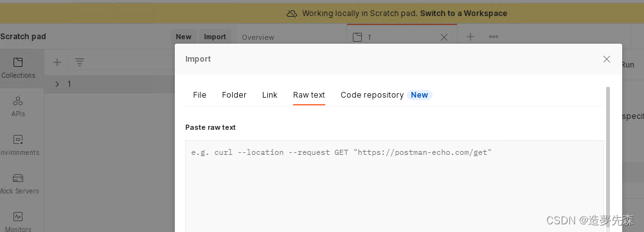
Task: Click the New button beside Scratch pad
Action: tap(184, 37)
